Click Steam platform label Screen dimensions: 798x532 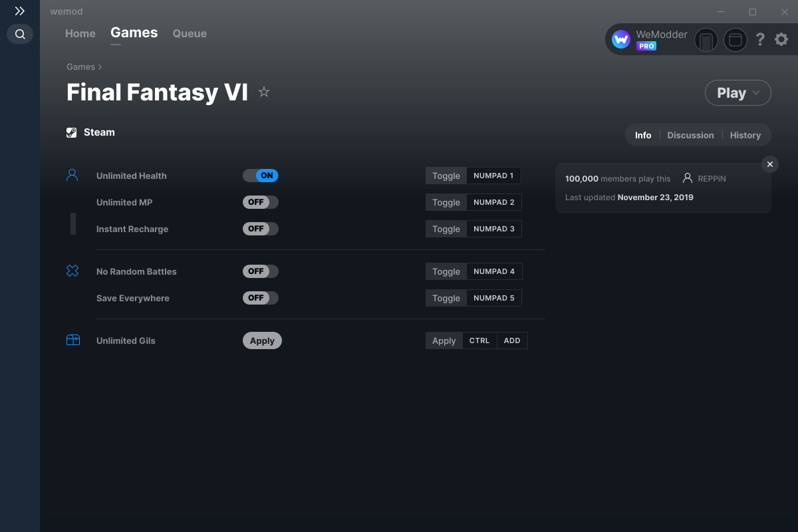point(99,132)
